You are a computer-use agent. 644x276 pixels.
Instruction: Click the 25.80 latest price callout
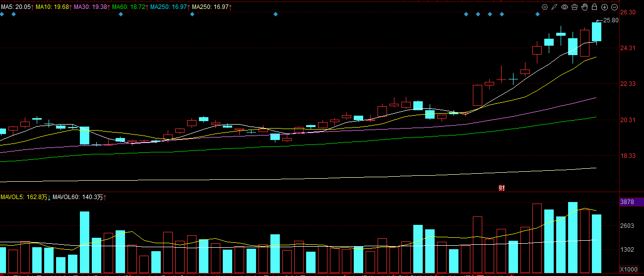pyautogui.click(x=611, y=20)
